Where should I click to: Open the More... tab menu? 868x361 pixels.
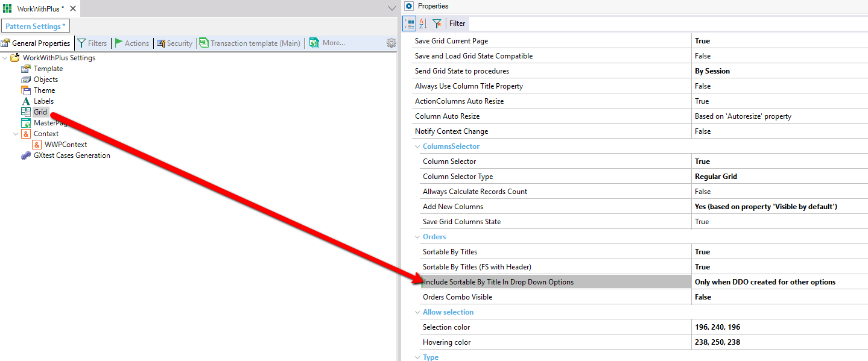pyautogui.click(x=328, y=43)
